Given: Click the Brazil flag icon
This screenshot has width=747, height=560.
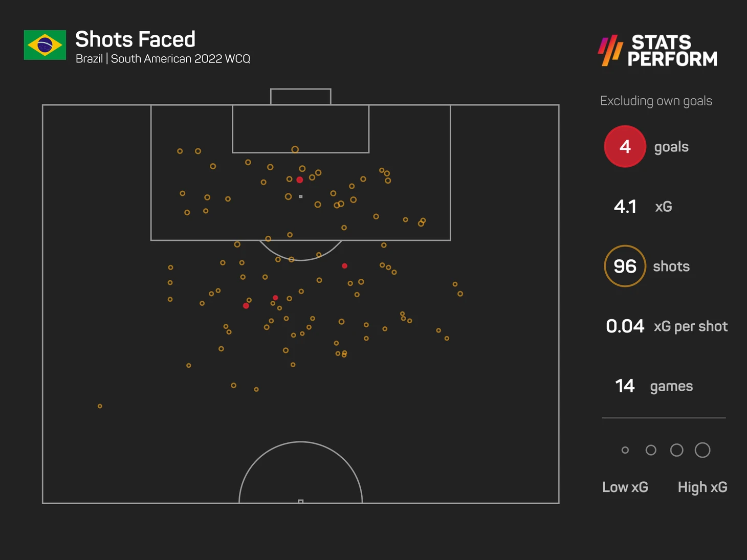Looking at the screenshot, I should 45,45.
